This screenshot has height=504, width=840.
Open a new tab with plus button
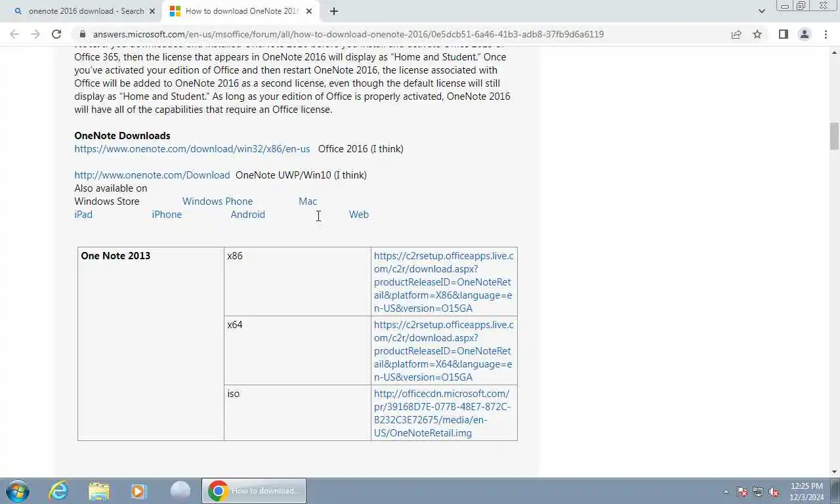pyautogui.click(x=334, y=11)
